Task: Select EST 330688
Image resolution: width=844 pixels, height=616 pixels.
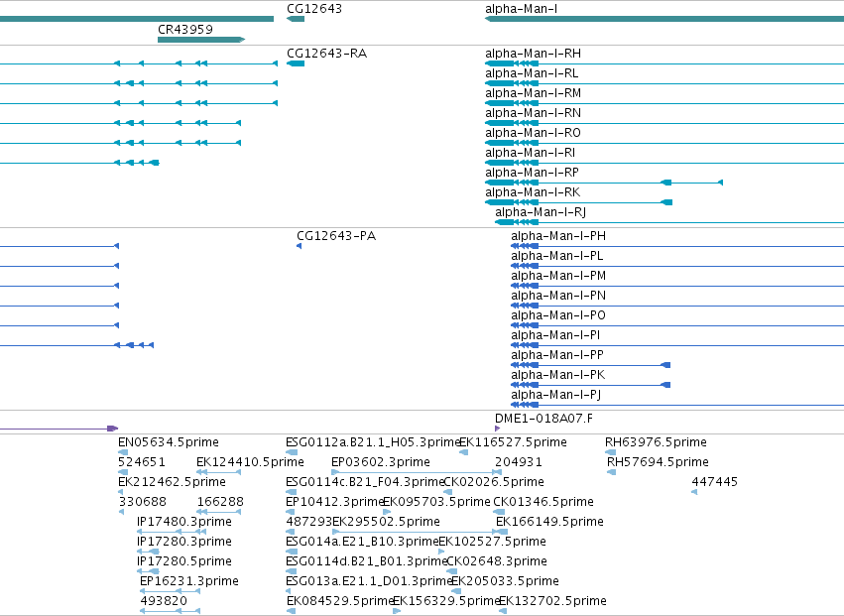Action: pos(143,502)
